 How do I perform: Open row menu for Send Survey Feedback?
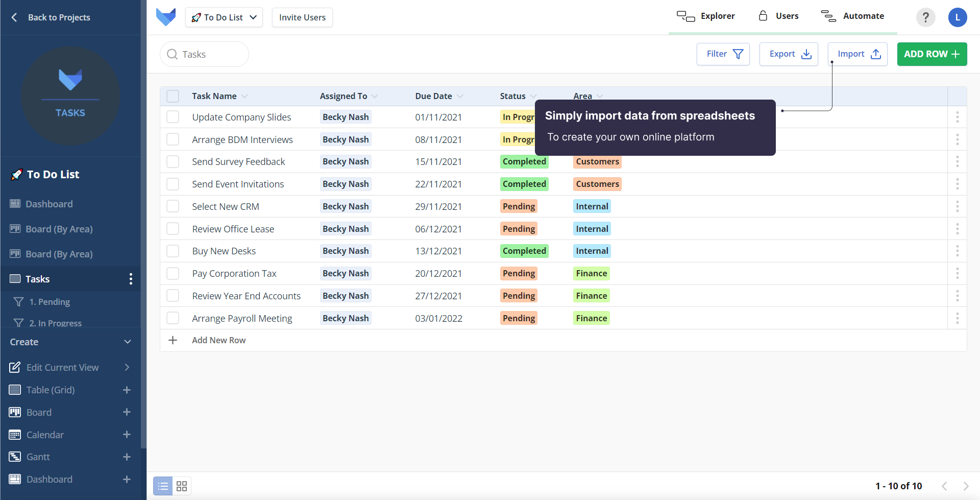tap(957, 161)
